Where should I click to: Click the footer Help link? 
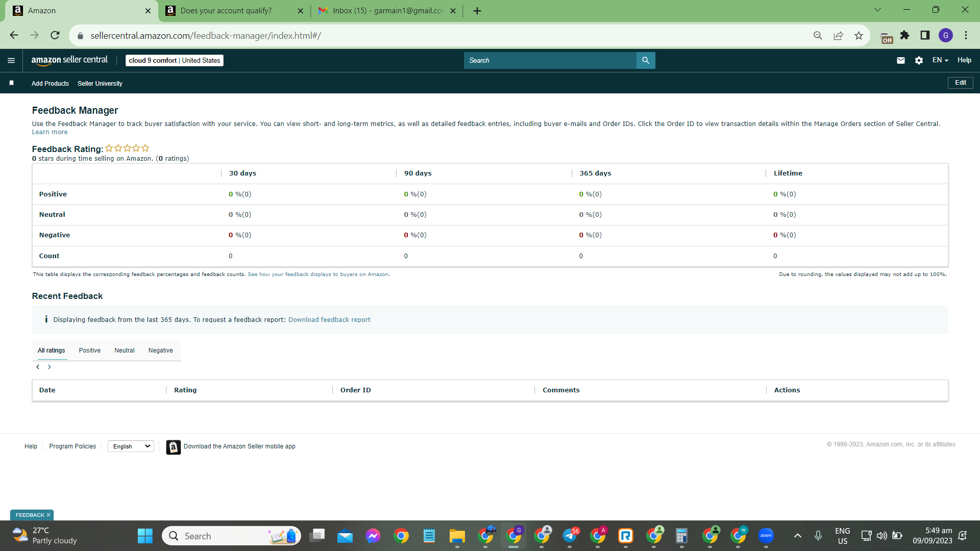click(x=31, y=446)
